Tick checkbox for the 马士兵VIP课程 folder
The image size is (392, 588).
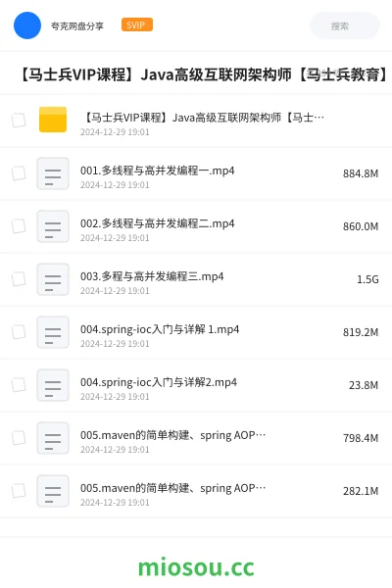pyautogui.click(x=19, y=121)
